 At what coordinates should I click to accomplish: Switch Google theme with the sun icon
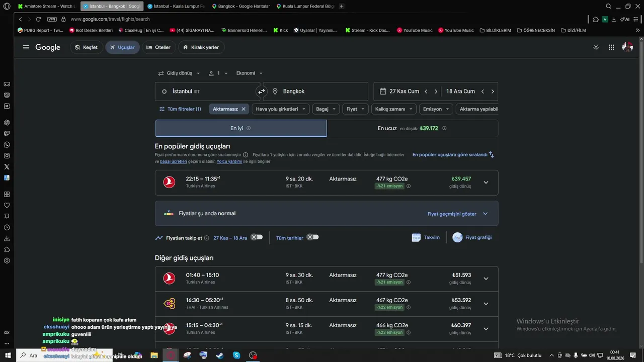[x=596, y=47]
